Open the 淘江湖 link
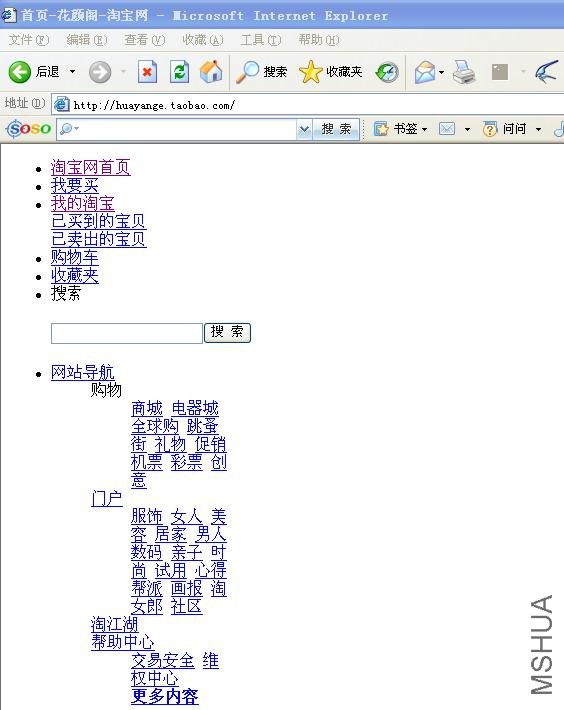The width and height of the screenshot is (564, 710). click(x=115, y=624)
